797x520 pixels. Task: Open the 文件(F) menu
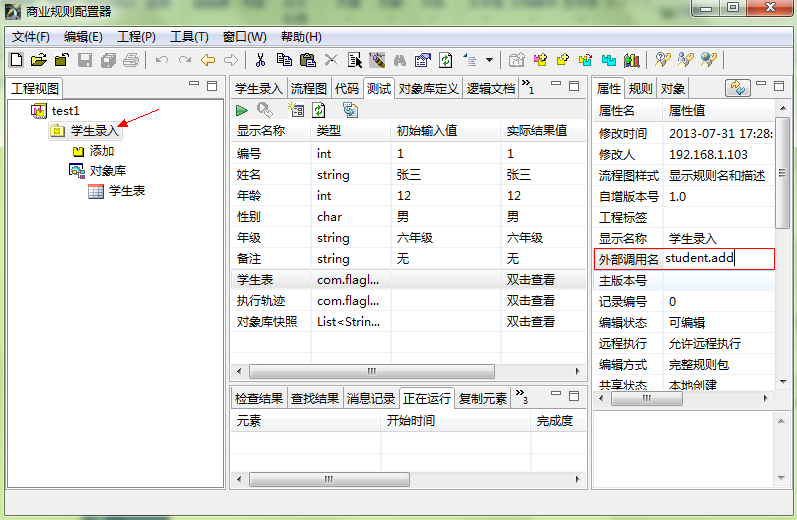[x=30, y=37]
